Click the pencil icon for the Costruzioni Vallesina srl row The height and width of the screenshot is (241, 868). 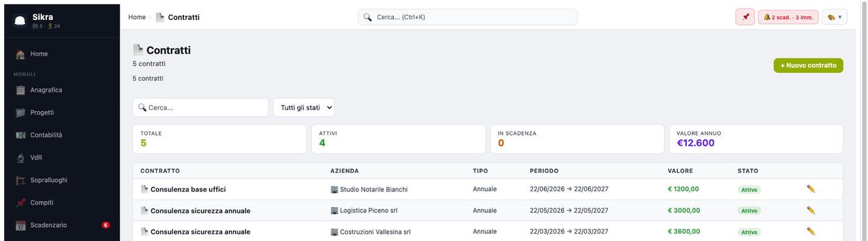(811, 231)
